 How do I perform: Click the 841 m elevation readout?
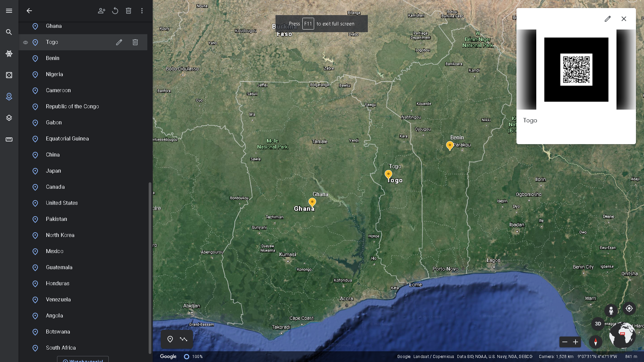(x=631, y=357)
